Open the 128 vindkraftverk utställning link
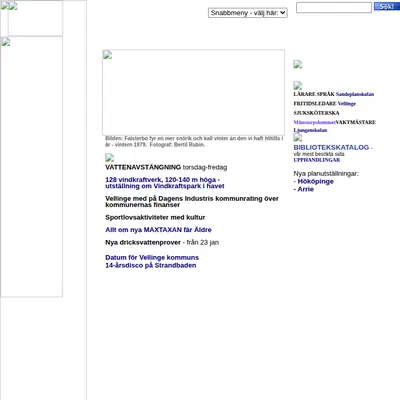The width and height of the screenshot is (400, 400). point(165,183)
